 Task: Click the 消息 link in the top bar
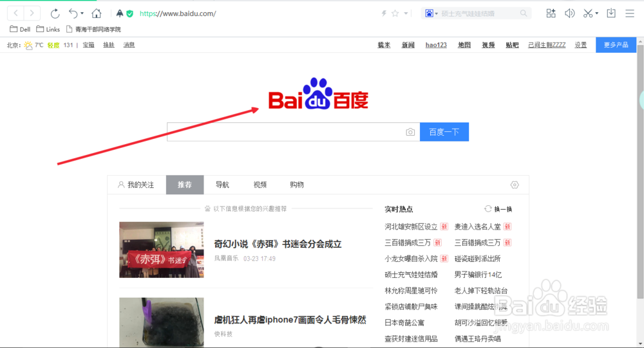coord(129,45)
